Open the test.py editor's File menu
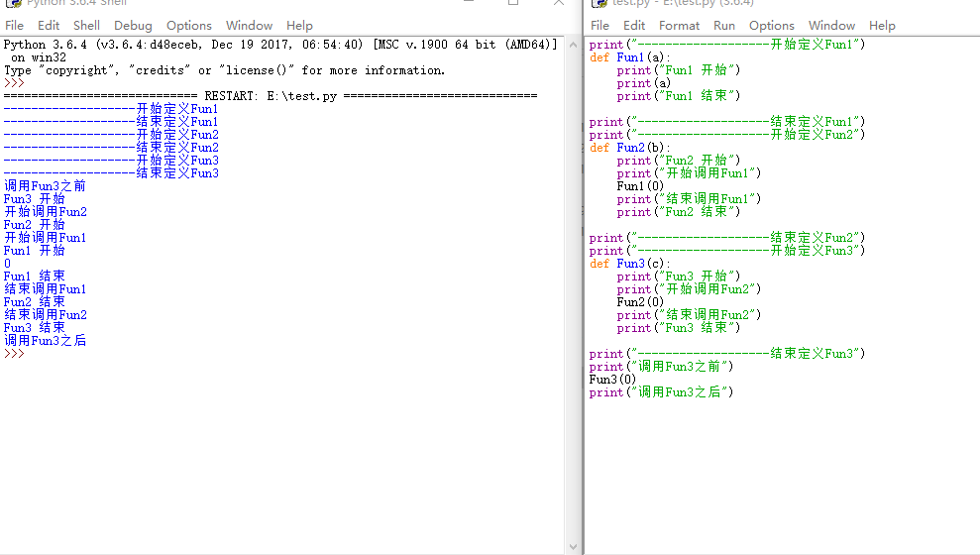Image resolution: width=980 pixels, height=555 pixels. pyautogui.click(x=599, y=25)
